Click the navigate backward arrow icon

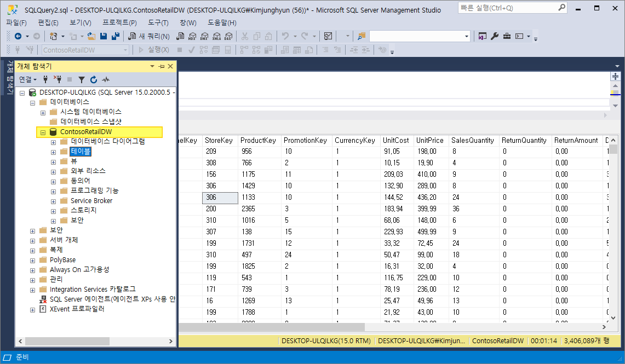(x=18, y=36)
